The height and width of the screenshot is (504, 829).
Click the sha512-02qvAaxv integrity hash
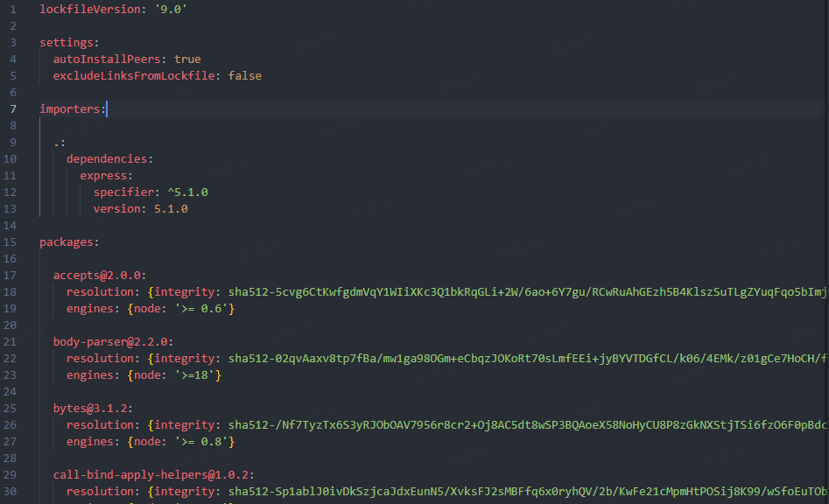528,359
